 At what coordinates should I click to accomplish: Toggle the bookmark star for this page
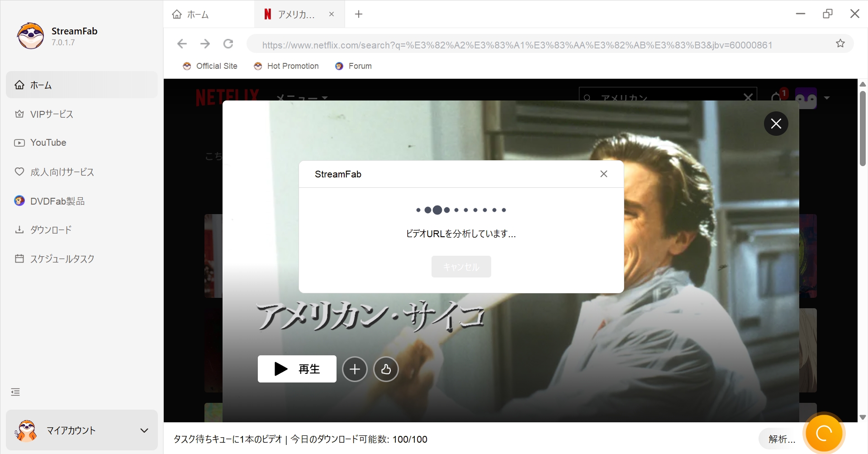[840, 43]
